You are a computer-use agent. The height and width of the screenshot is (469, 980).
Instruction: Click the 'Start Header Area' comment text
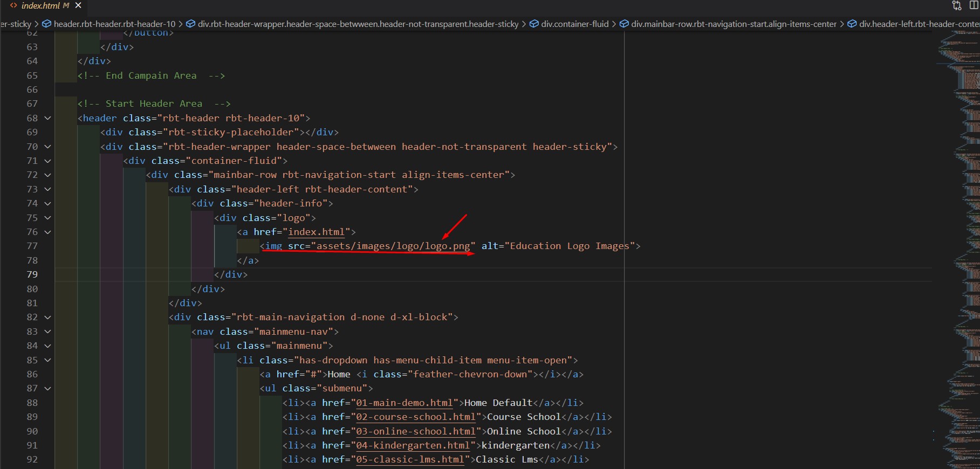[x=154, y=104]
